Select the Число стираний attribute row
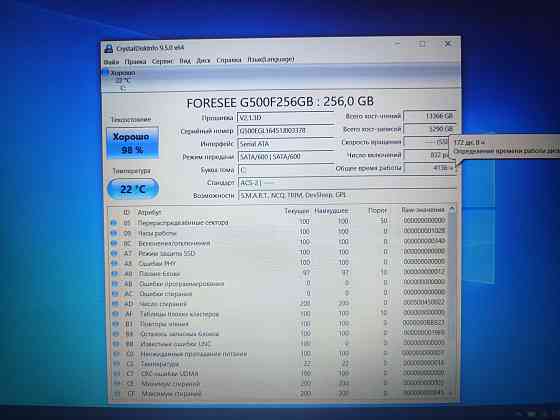 tap(279, 304)
